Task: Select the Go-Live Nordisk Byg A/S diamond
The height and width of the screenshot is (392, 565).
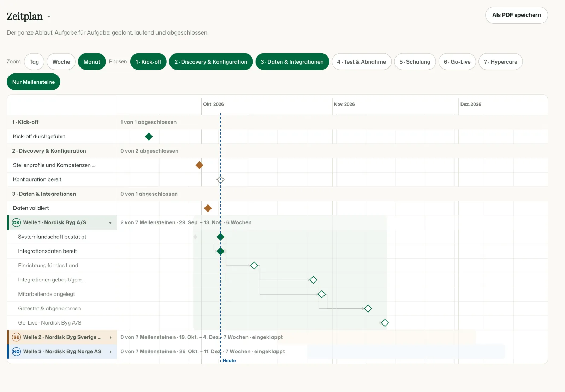Action: [385, 323]
